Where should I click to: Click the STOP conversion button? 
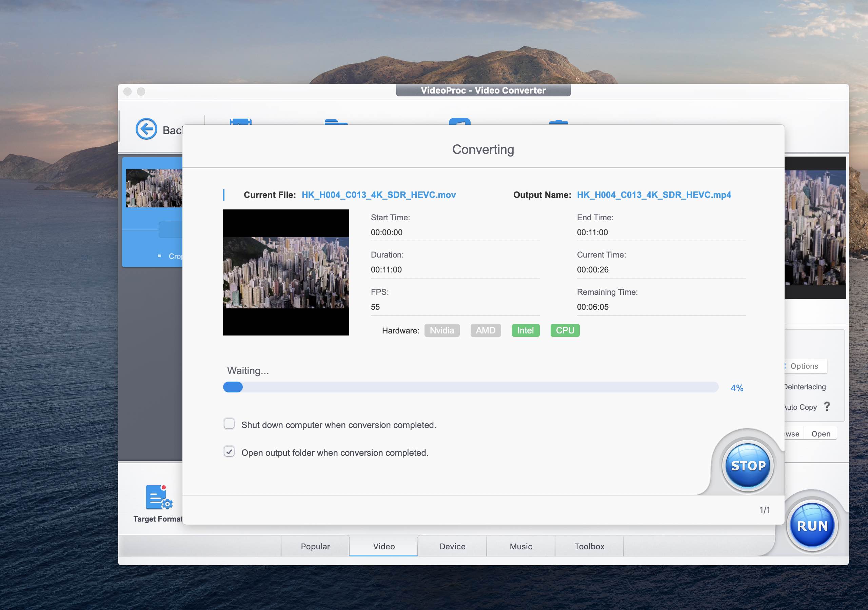coord(748,466)
